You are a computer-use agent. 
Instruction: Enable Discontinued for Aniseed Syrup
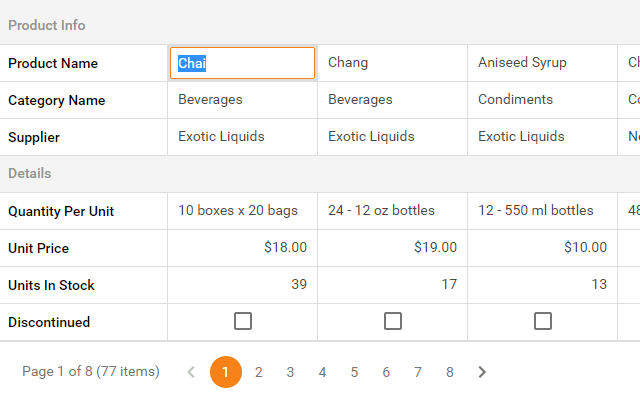[543, 321]
